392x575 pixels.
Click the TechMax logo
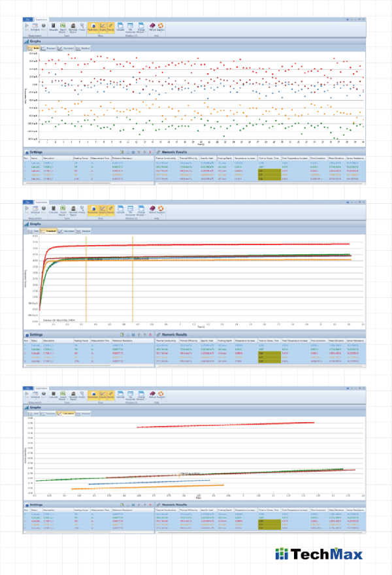[x=318, y=555]
